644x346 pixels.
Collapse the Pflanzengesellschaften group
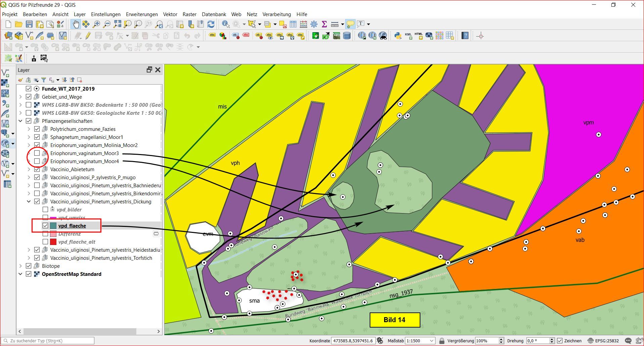(20, 121)
